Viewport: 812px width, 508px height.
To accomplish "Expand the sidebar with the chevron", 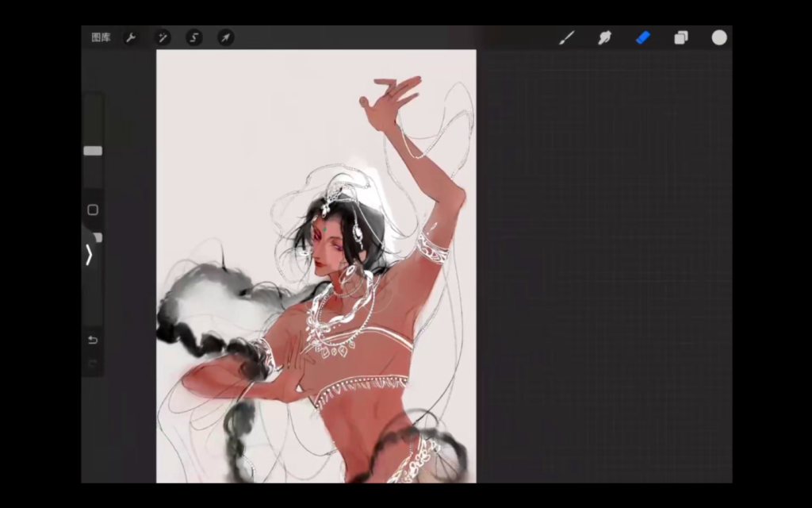I will 89,255.
